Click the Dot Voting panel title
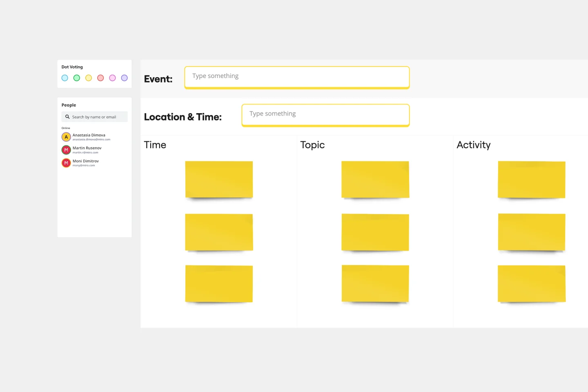588x392 pixels. point(72,67)
